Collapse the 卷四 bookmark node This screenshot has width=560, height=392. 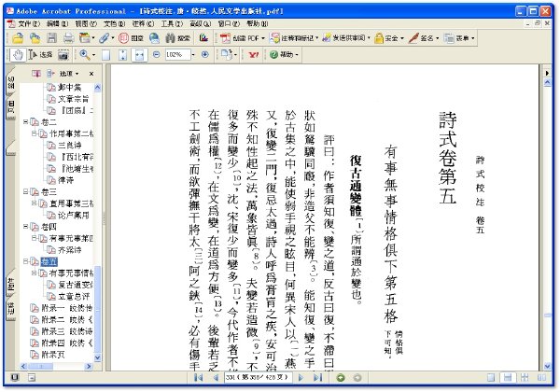point(25,227)
